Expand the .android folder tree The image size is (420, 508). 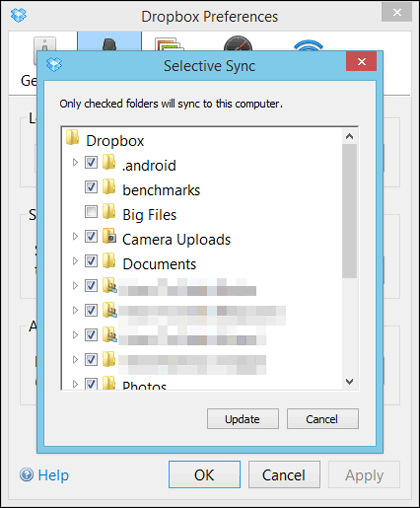pos(75,162)
